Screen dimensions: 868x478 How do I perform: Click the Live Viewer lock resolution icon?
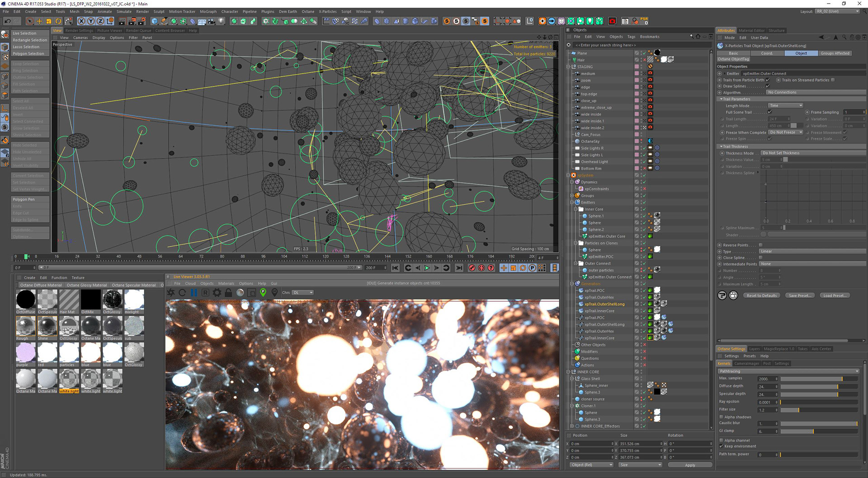click(x=228, y=293)
